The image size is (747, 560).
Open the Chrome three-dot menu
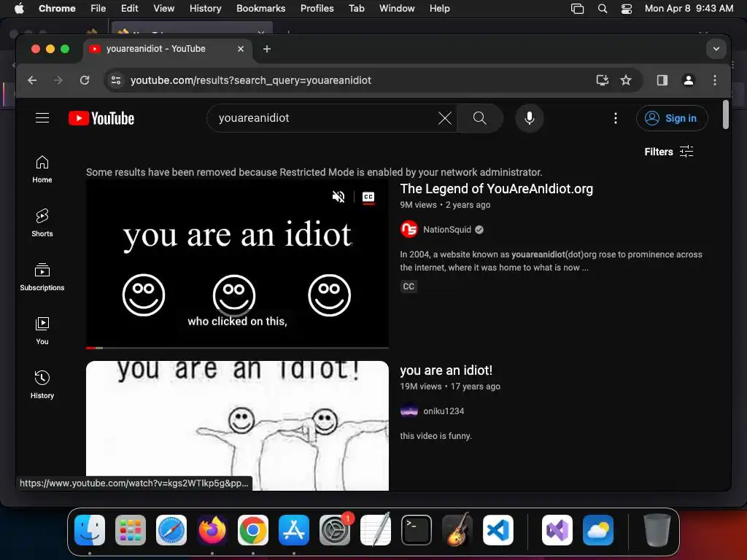(715, 80)
